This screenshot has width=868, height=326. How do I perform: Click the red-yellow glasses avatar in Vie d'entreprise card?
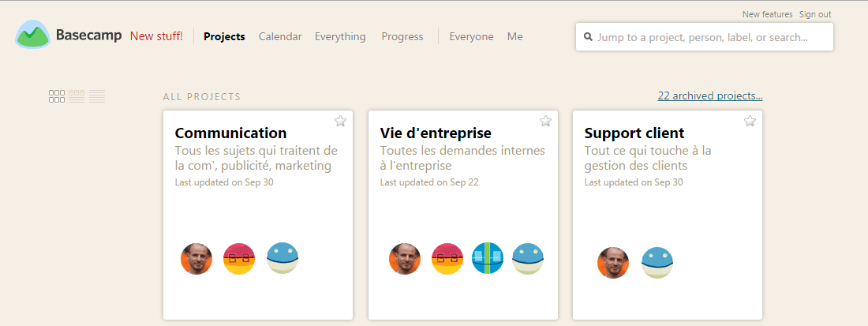[x=447, y=258]
